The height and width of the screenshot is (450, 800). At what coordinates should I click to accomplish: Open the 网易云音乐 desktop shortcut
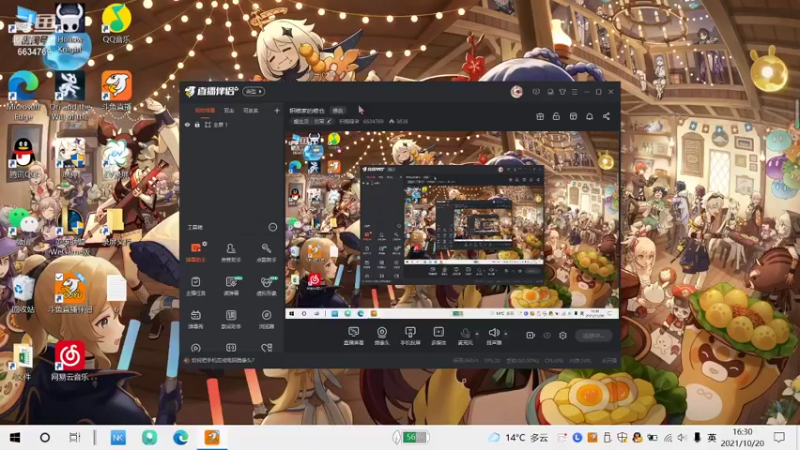click(70, 361)
